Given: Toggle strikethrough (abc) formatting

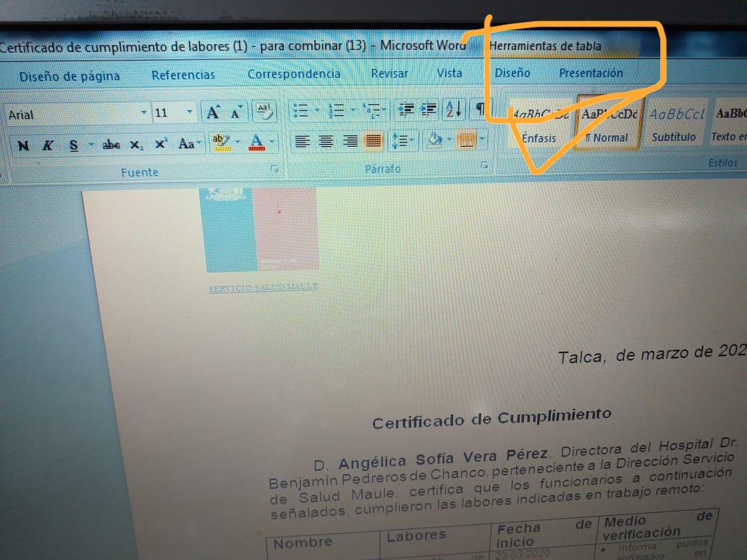Looking at the screenshot, I should [x=111, y=145].
